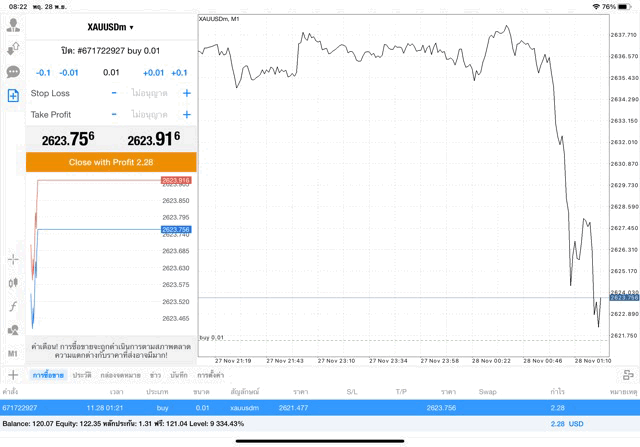Open the quotes up-down arrows icon
Screen dimensions: 640x447
[x=13, y=48]
